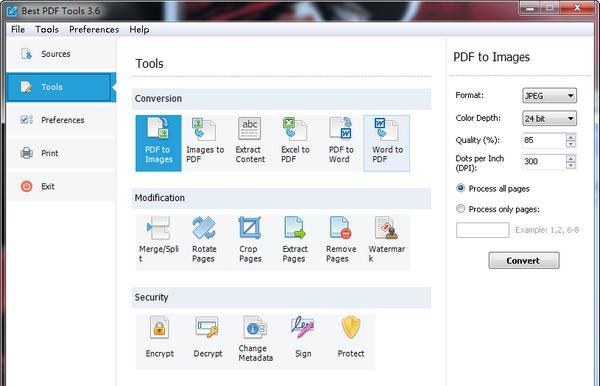This screenshot has height=386, width=600.
Task: Open the Change Metadata tool
Action: coord(255,341)
